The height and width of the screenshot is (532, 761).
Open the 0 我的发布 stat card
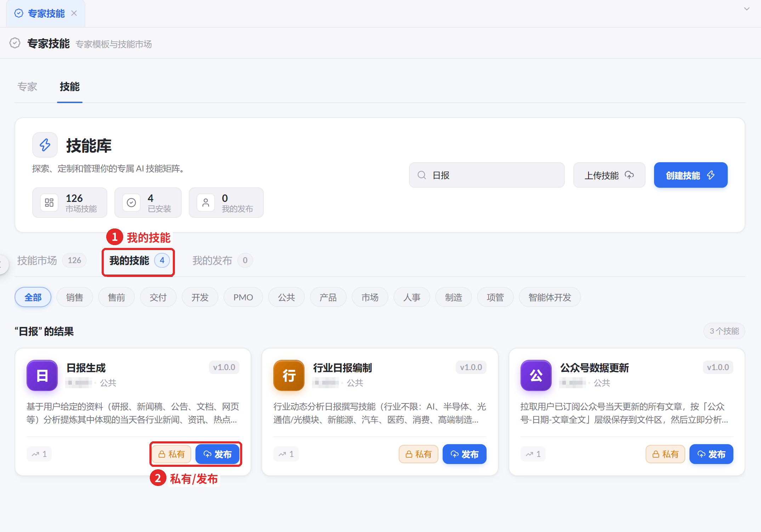[226, 203]
